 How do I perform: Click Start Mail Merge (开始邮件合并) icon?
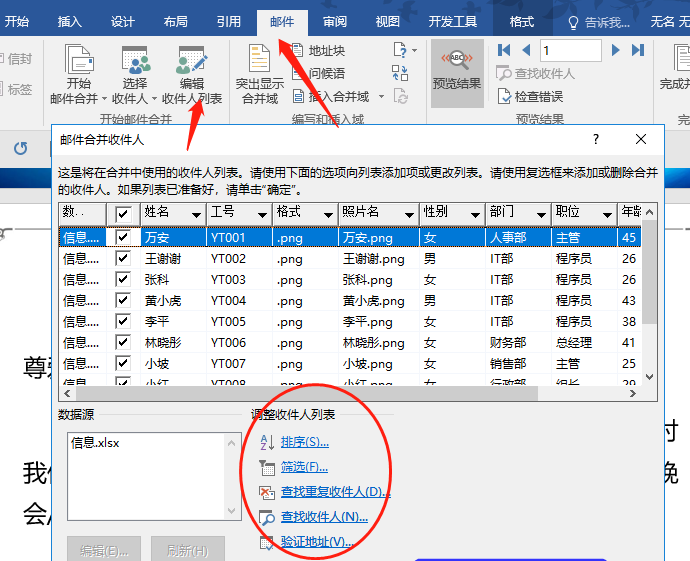click(79, 59)
